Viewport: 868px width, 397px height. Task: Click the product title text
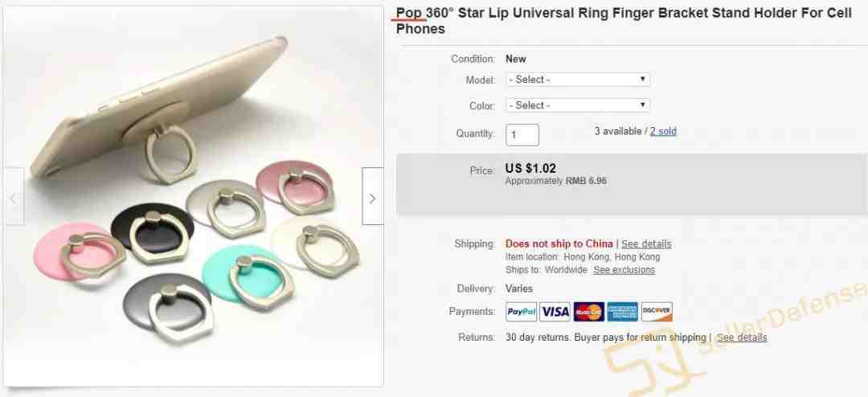tap(624, 21)
